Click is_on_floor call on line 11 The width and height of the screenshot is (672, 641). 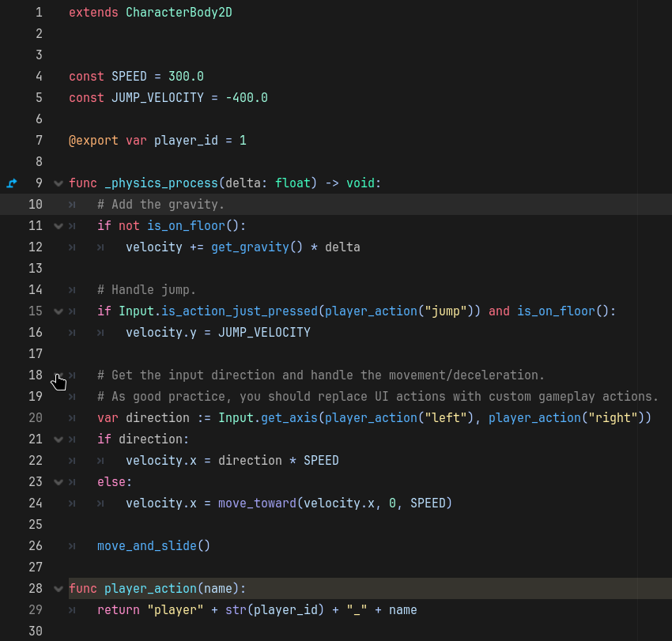coord(186,226)
